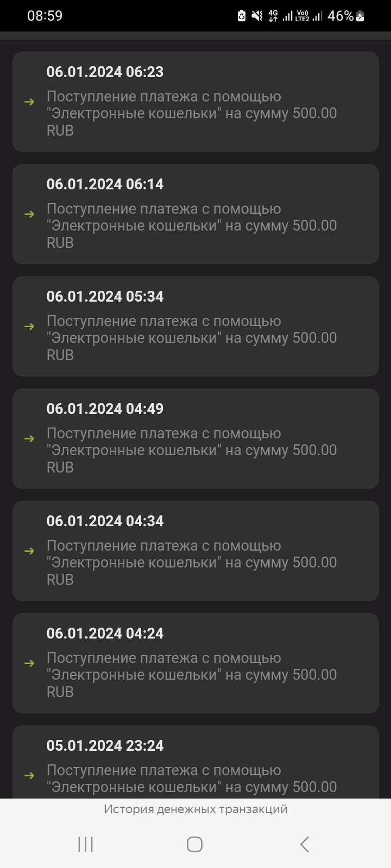Open the transaction dated 06.01.2024 06:14
Image resolution: width=391 pixels, height=868 pixels.
pos(195,214)
